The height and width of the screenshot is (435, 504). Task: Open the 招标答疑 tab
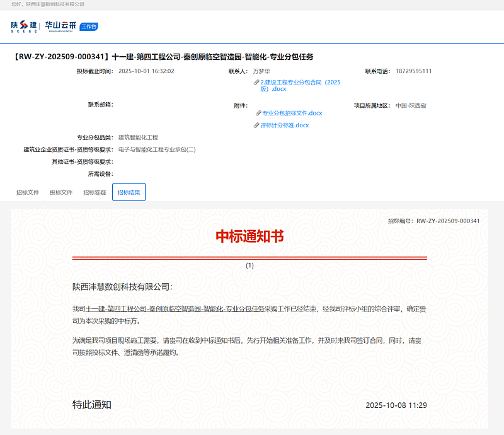tap(94, 192)
